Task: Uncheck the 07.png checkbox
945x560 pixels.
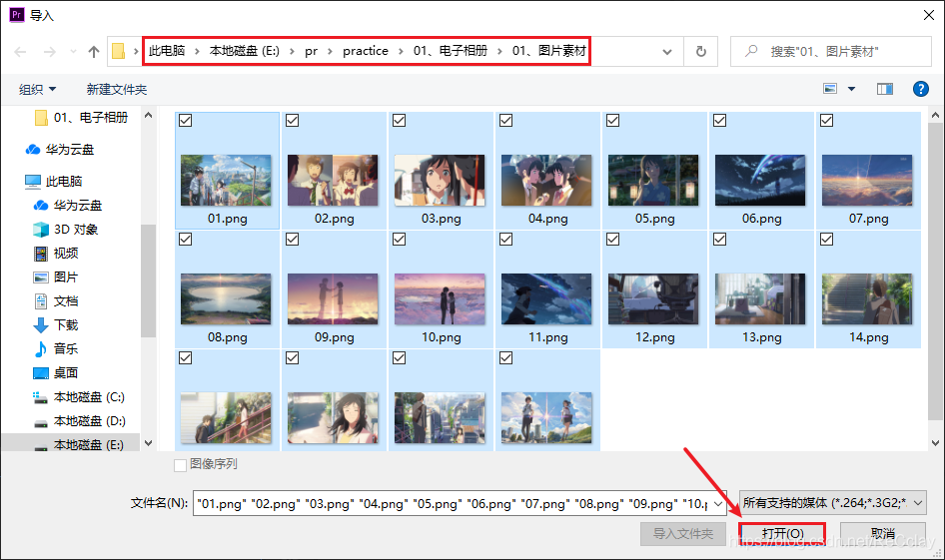Action: (827, 121)
